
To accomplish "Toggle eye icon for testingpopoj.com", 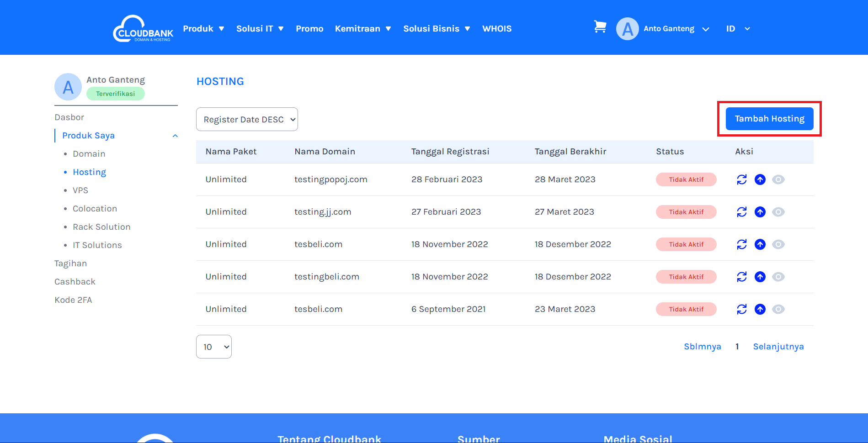I will tap(778, 179).
